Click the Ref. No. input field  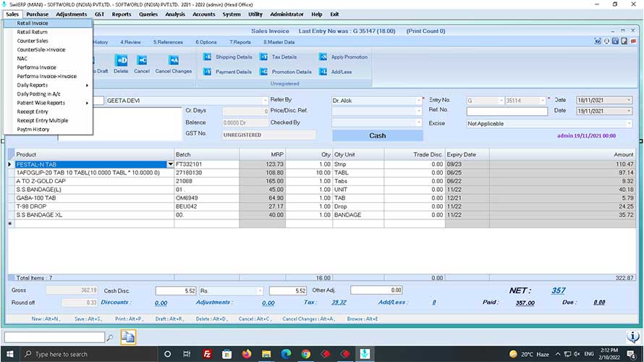506,111
